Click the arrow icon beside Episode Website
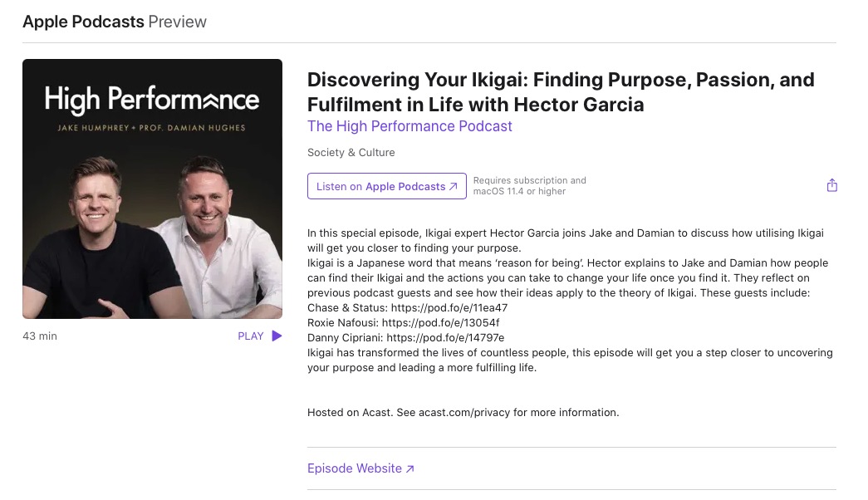Viewport: 868px width, 500px height. [x=409, y=468]
